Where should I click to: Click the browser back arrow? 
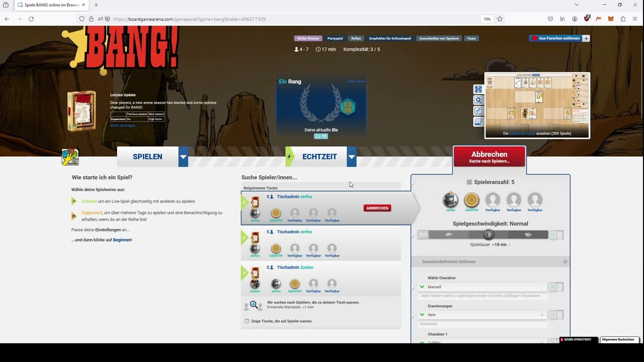(7, 19)
